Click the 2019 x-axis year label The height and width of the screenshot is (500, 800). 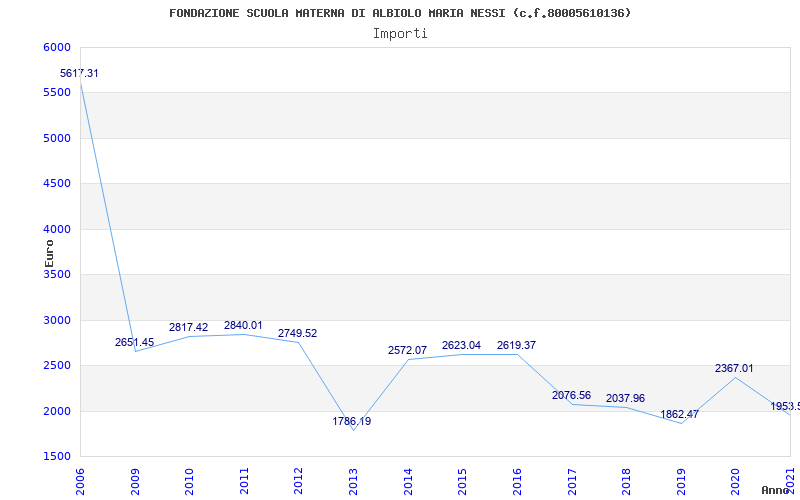pyautogui.click(x=681, y=482)
